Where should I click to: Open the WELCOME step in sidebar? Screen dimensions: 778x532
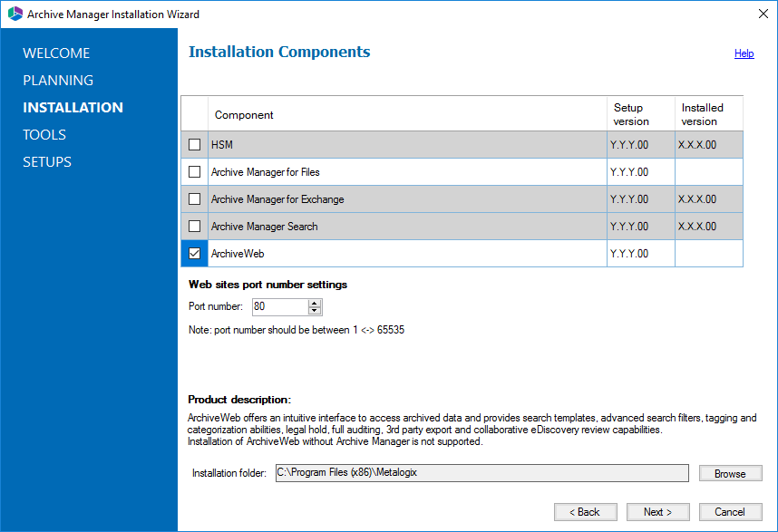click(56, 53)
